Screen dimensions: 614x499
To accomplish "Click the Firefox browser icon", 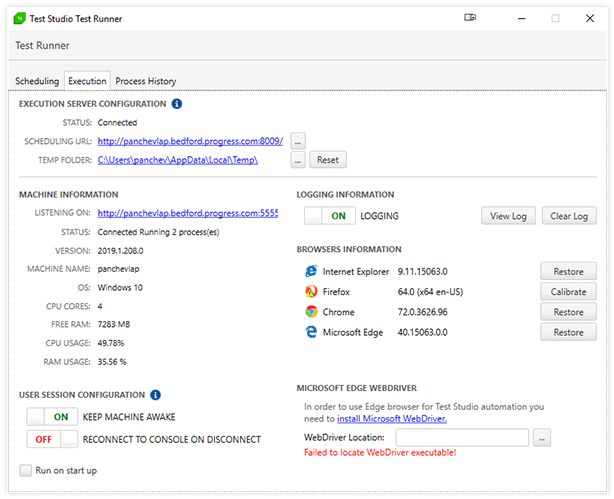I will pos(311,291).
